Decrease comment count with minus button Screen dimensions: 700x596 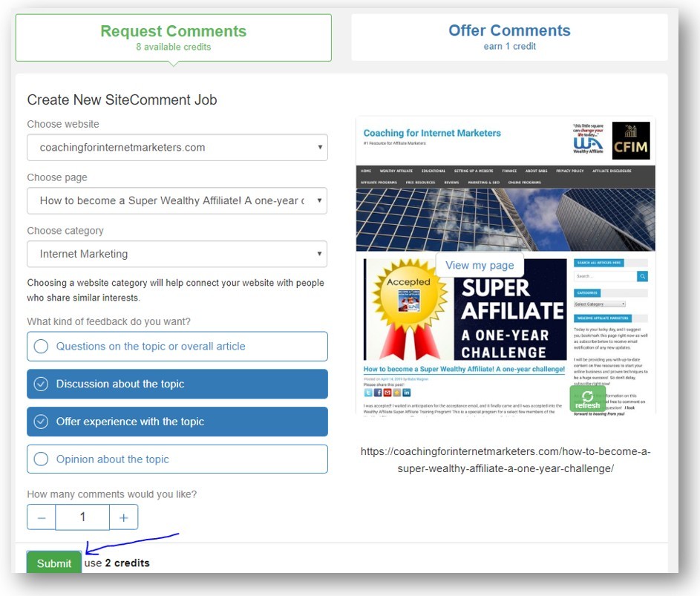pyautogui.click(x=42, y=517)
